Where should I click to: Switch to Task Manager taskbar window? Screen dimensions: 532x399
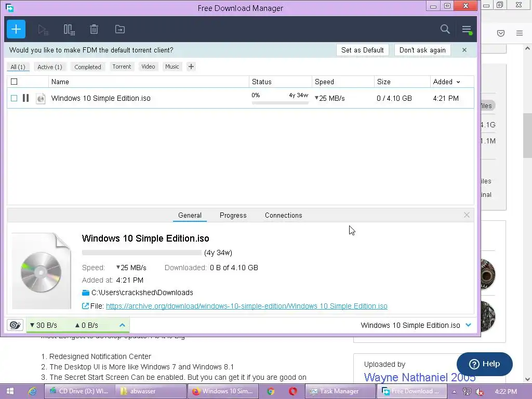pos(340,391)
